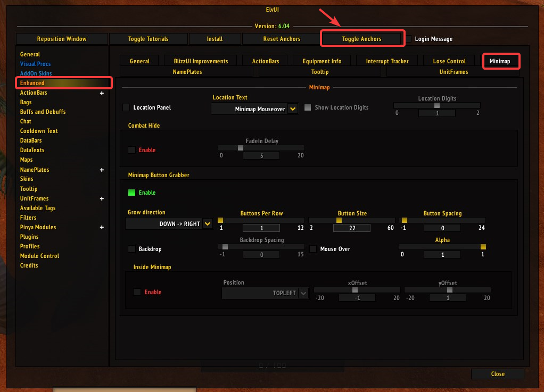Screen dimensions: 544x392
Task: Open the NamePlates tab in Enhanced
Action: [x=187, y=72]
